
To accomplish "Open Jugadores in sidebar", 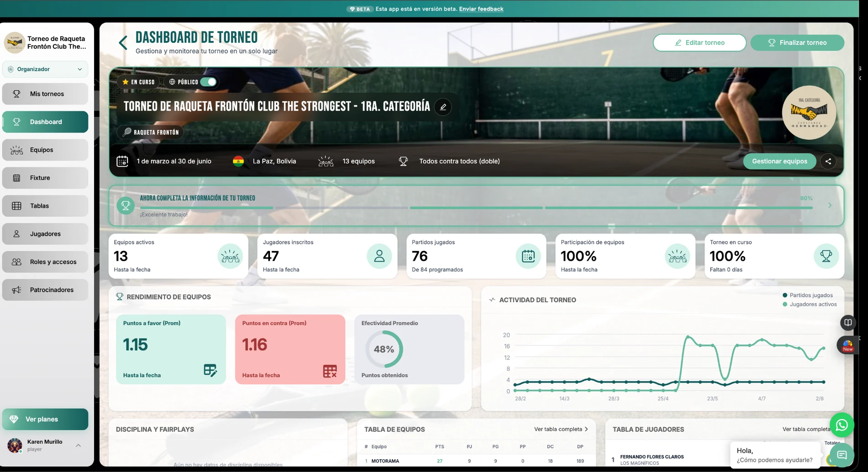I will tap(45, 234).
